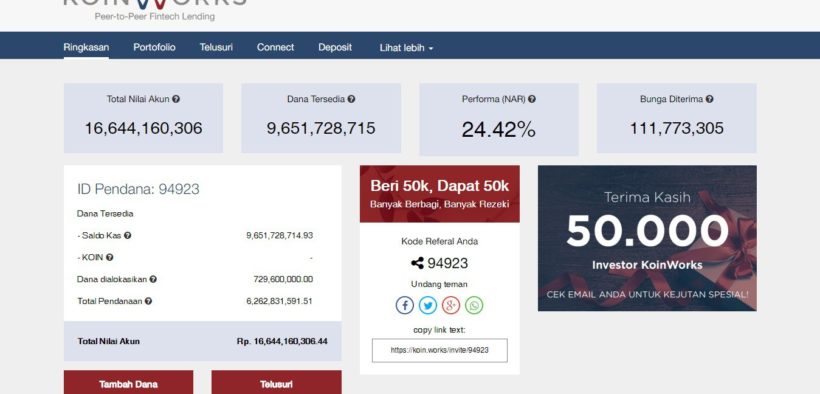Click help icon beside Total Nilai Akun card

pyautogui.click(x=176, y=99)
